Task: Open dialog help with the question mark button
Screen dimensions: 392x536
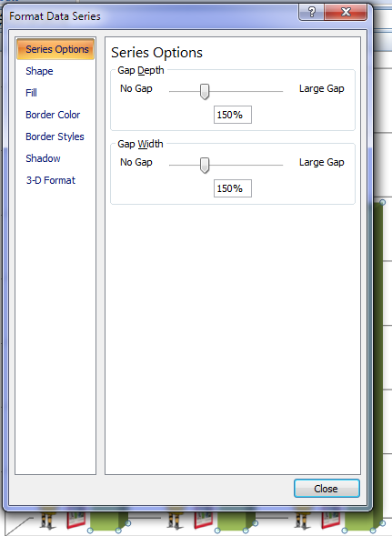Action: coord(311,13)
